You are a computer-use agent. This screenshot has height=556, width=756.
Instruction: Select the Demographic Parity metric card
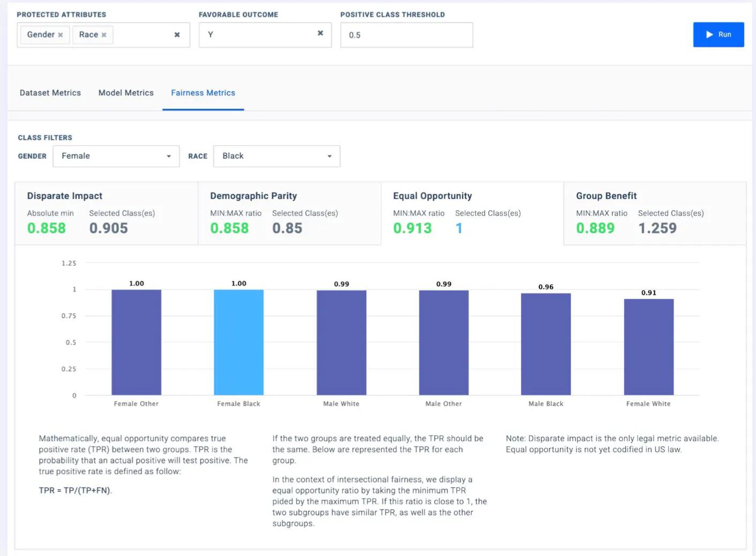coord(289,214)
